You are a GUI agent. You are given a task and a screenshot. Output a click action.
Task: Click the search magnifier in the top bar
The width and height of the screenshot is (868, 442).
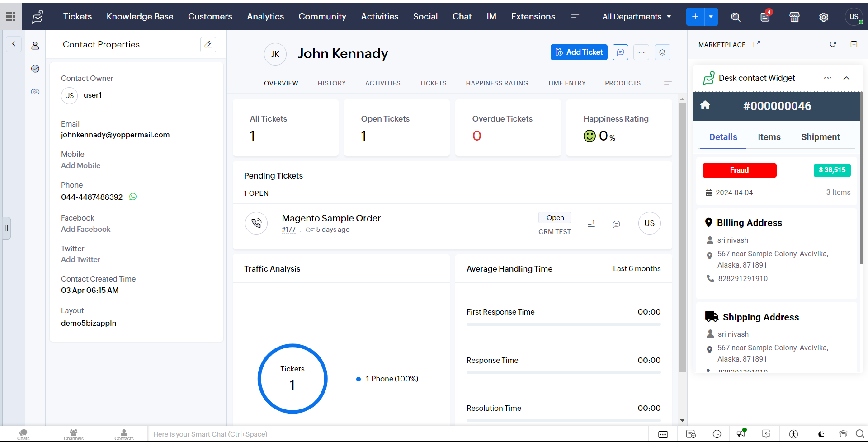(736, 17)
